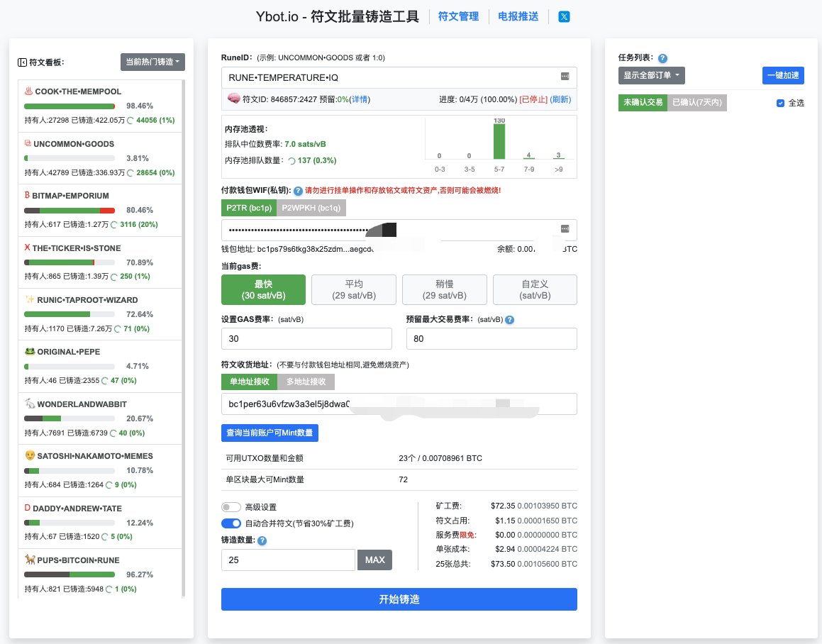The height and width of the screenshot is (644, 822).
Task: Click the MAX quantity button
Action: pyautogui.click(x=374, y=560)
